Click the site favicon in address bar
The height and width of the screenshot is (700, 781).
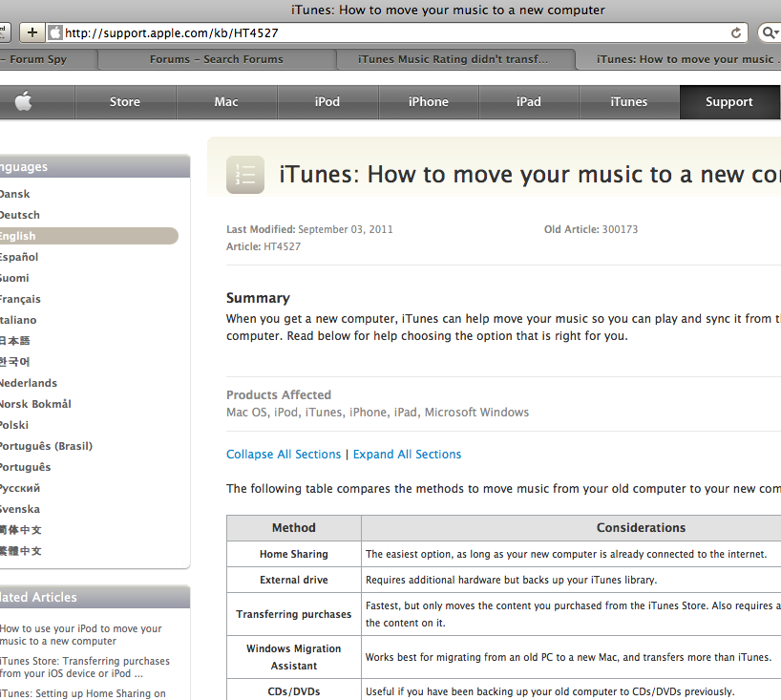[55, 32]
